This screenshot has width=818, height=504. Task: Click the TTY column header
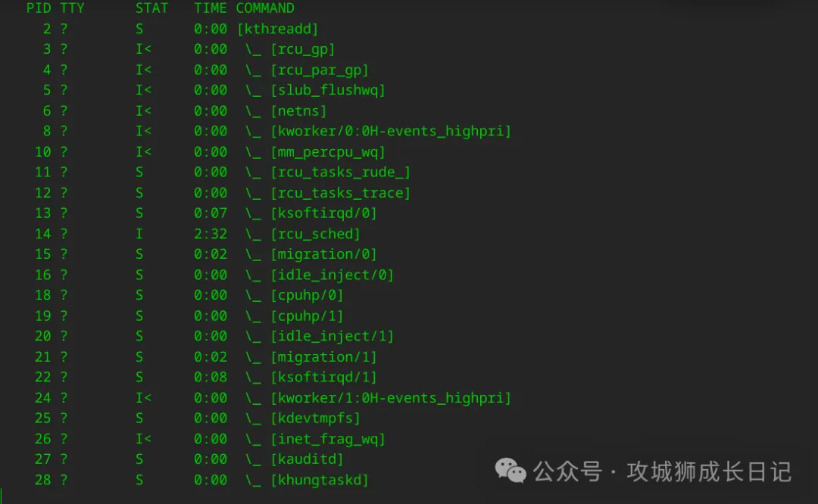(73, 8)
